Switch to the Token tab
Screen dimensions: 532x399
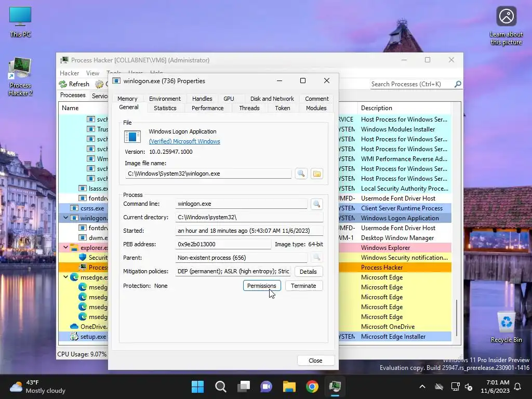click(x=283, y=108)
